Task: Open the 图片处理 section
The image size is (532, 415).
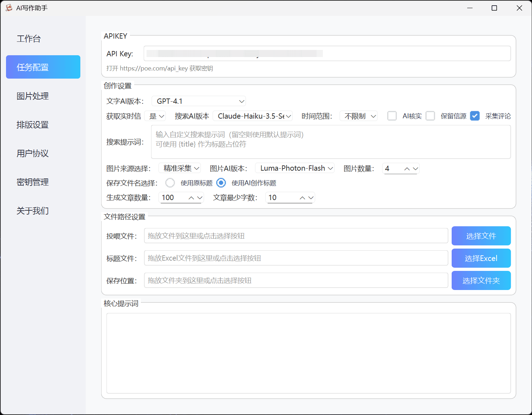Action: (32, 96)
